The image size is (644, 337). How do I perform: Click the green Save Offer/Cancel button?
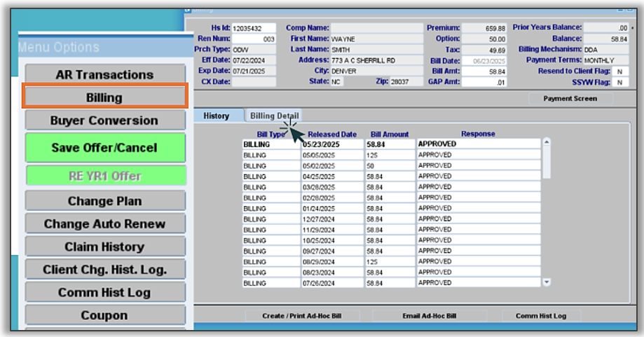click(x=104, y=148)
